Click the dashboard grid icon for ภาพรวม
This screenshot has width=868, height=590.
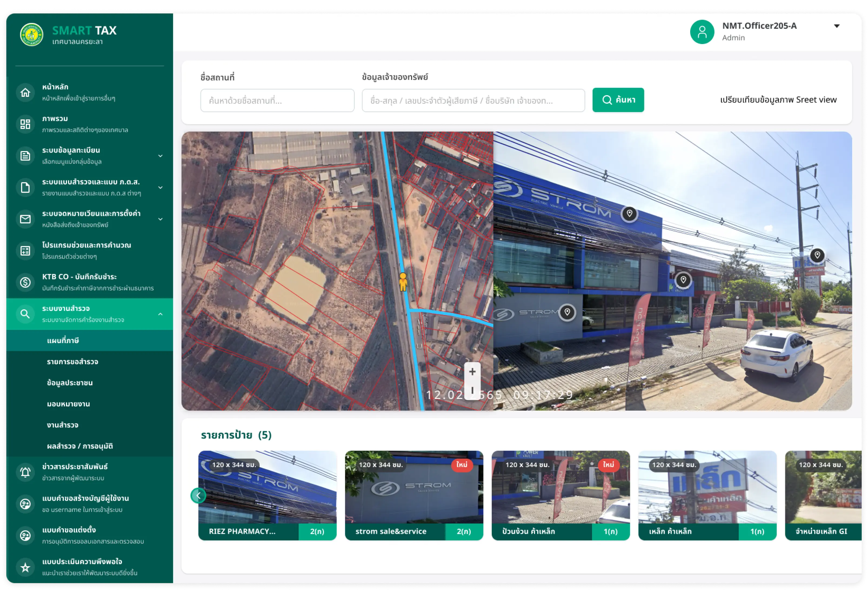(25, 124)
